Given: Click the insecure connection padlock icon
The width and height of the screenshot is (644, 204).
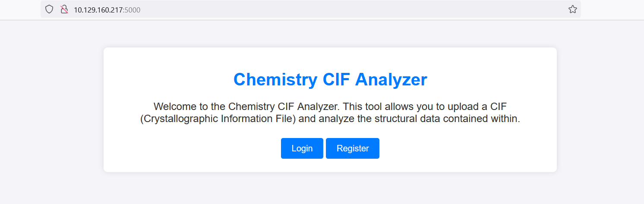Looking at the screenshot, I should tap(64, 9).
